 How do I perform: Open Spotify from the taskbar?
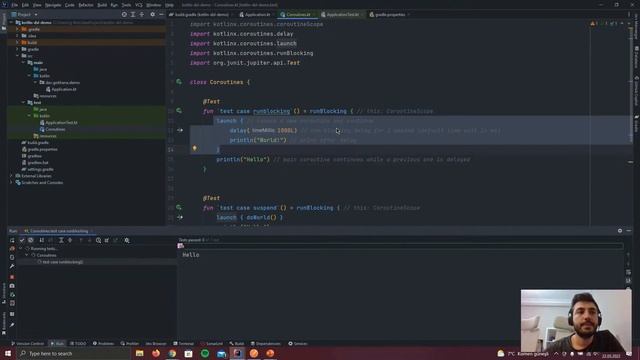[x=205, y=353]
